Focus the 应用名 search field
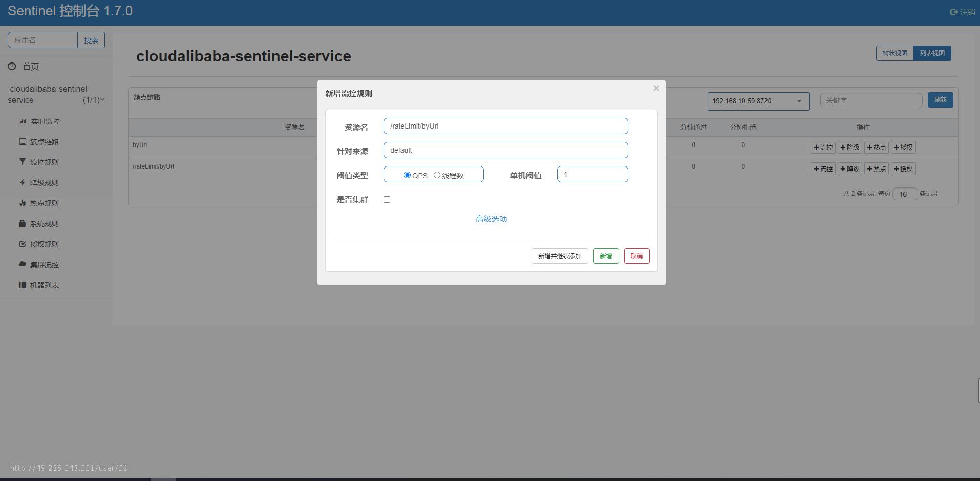The height and width of the screenshot is (481, 980). pos(42,40)
